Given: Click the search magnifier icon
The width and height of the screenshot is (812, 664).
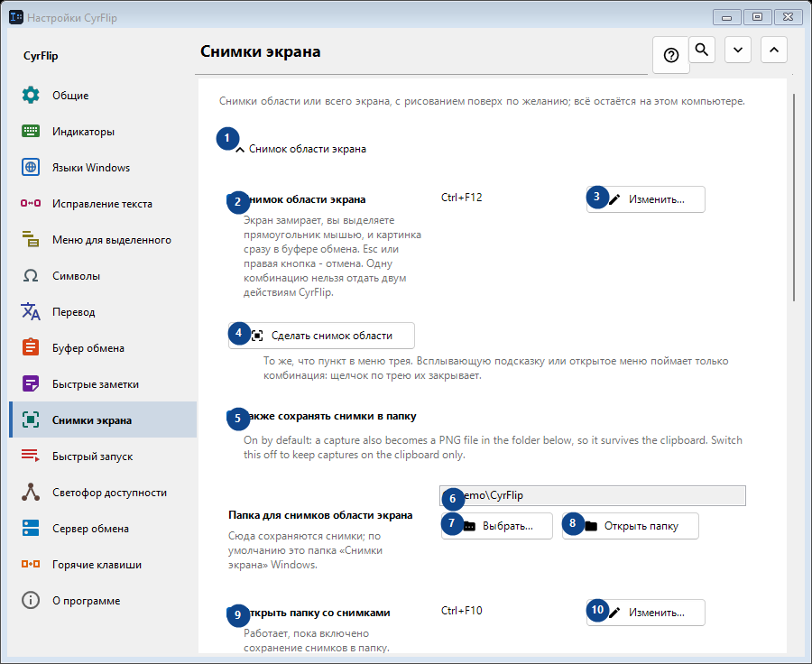Looking at the screenshot, I should pos(702,50).
